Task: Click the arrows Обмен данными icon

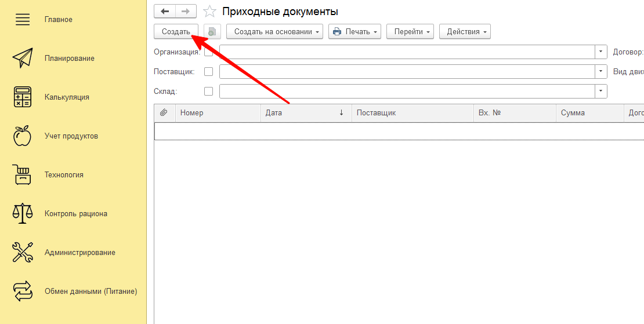Action: pos(22,291)
